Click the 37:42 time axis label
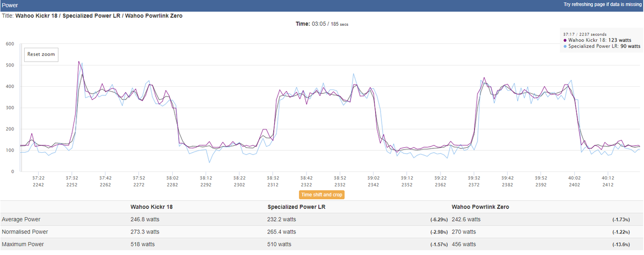 coord(105,177)
